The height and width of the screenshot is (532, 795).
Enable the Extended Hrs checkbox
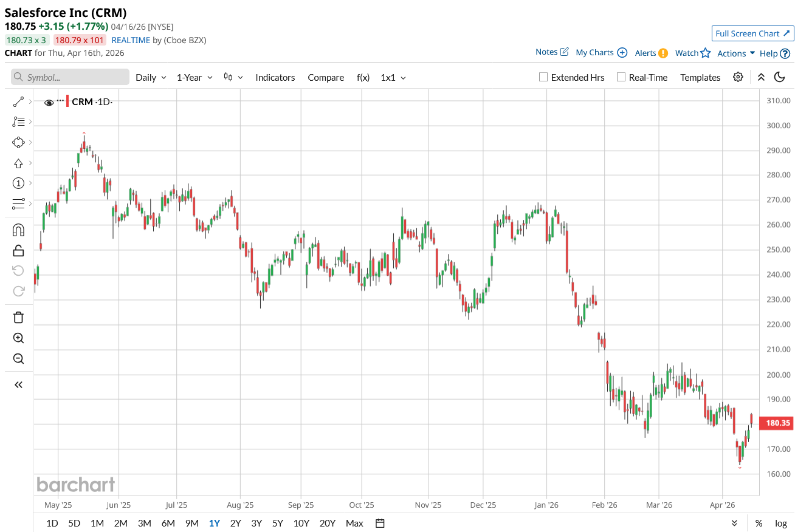pyautogui.click(x=543, y=77)
